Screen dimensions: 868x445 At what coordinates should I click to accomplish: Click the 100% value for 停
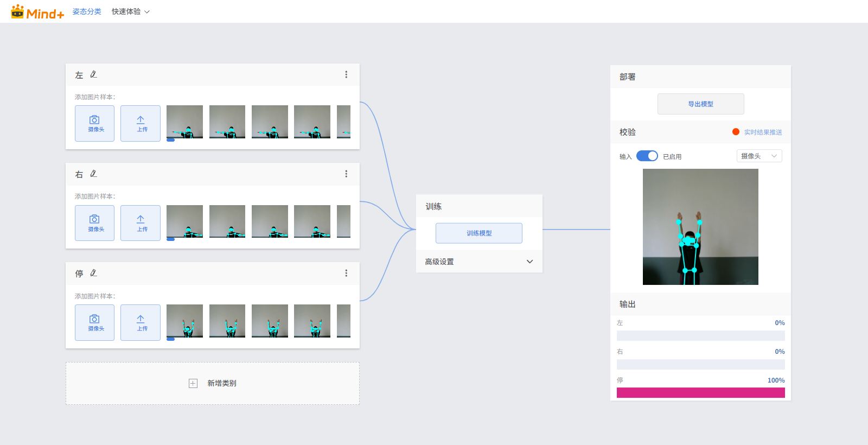(x=776, y=380)
